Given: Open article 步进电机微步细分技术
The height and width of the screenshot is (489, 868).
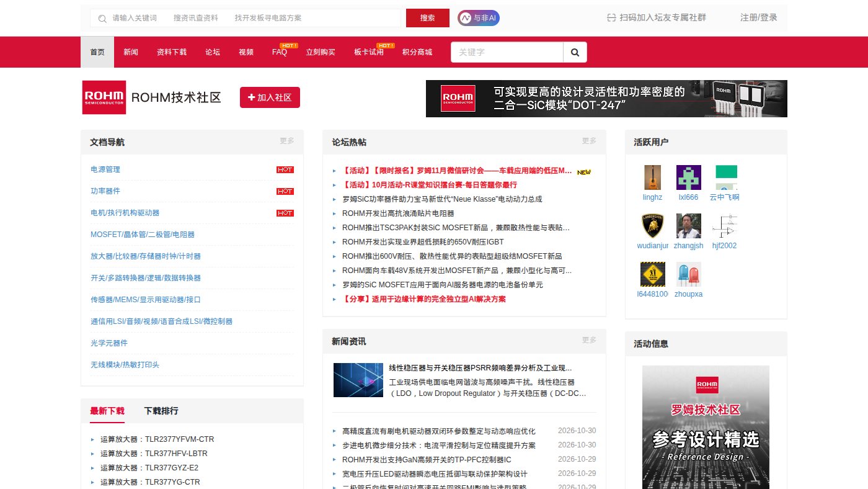Looking at the screenshot, I should click(439, 446).
